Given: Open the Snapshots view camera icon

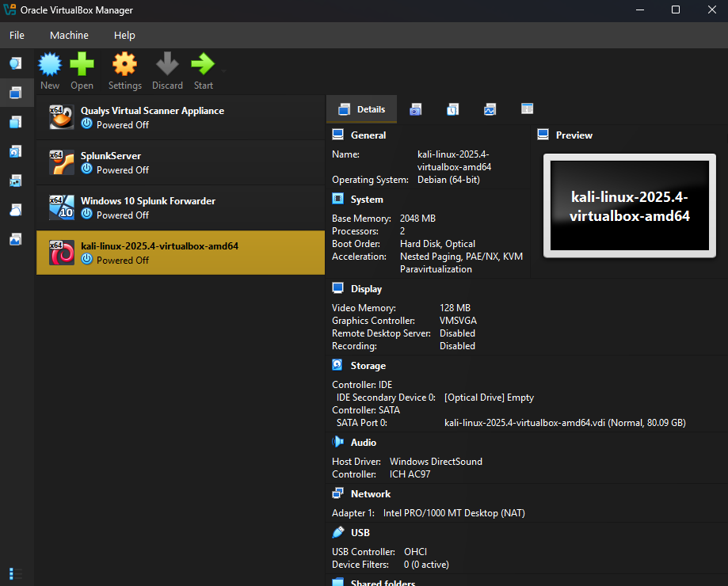Looking at the screenshot, I should 415,109.
